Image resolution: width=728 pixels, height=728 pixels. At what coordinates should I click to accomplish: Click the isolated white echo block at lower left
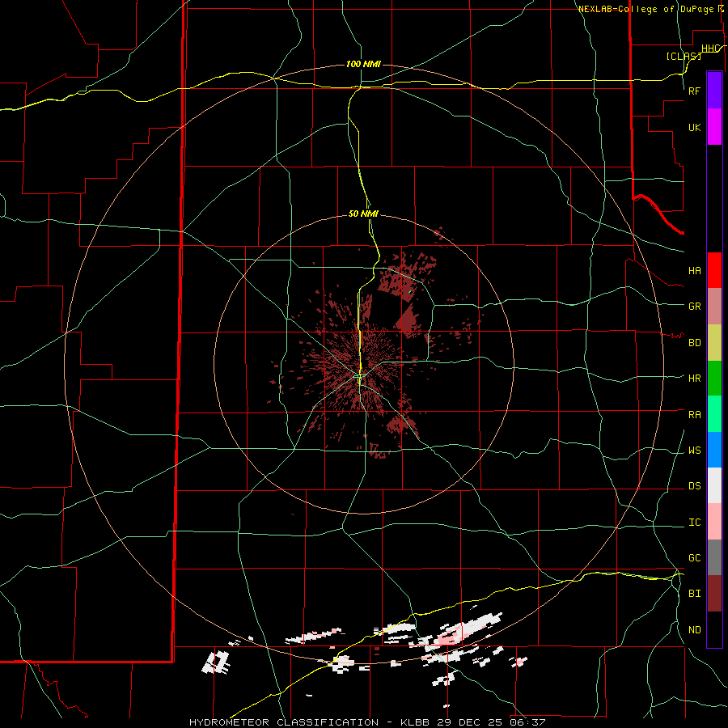[216, 662]
